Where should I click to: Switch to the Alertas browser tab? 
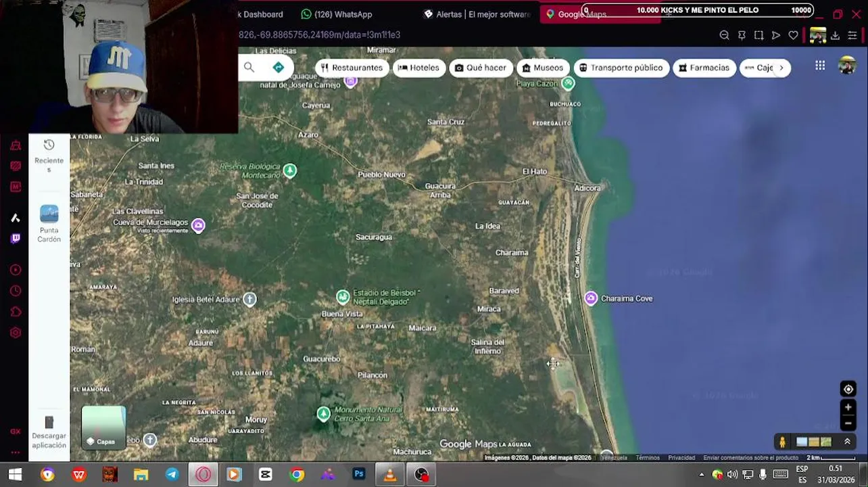pyautogui.click(x=476, y=14)
